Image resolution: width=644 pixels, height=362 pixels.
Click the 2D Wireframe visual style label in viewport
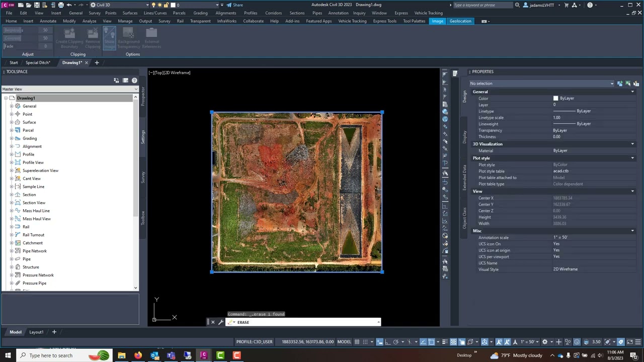[178, 73]
